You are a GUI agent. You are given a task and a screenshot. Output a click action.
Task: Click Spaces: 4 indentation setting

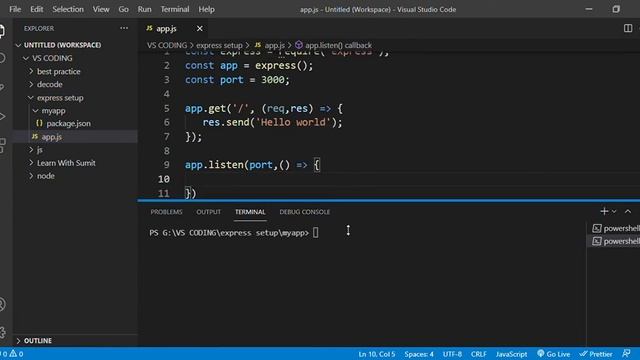pos(419,354)
